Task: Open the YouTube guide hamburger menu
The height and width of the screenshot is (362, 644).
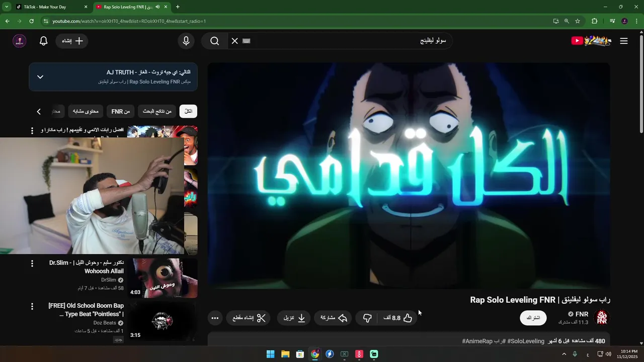Action: [x=624, y=41]
